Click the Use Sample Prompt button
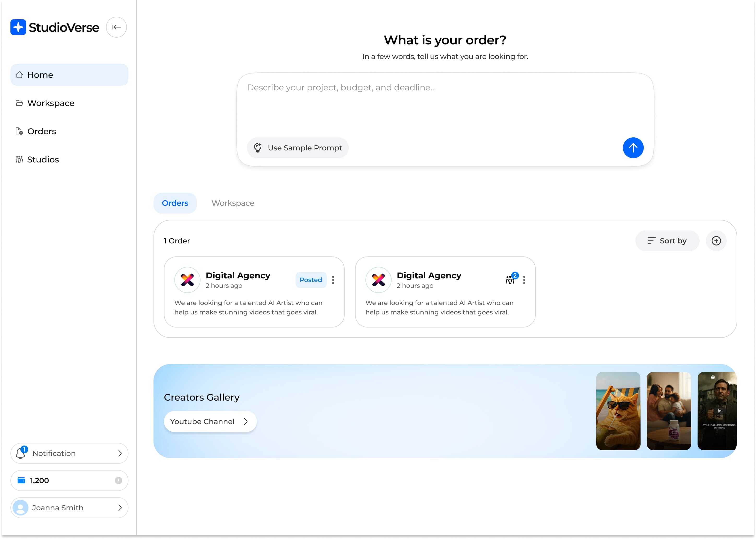The height and width of the screenshot is (539, 756). tap(297, 148)
